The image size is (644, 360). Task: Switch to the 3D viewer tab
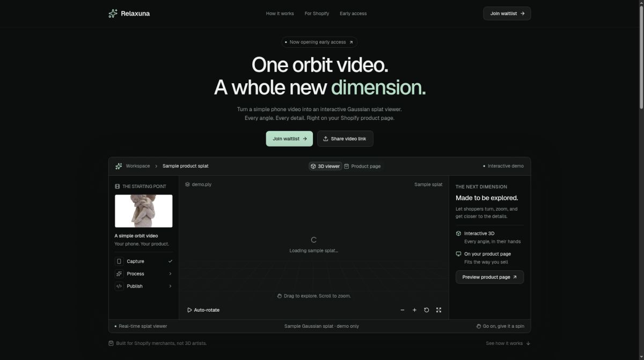pos(325,166)
